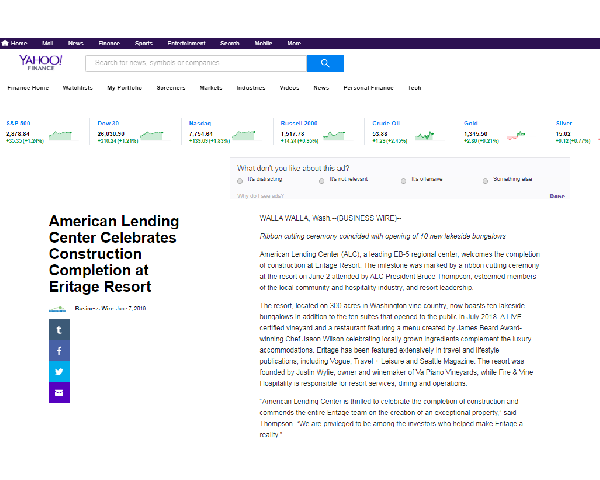Share the article on Tumblr
Image resolution: width=600 pixels, height=480 pixels.
[59, 330]
